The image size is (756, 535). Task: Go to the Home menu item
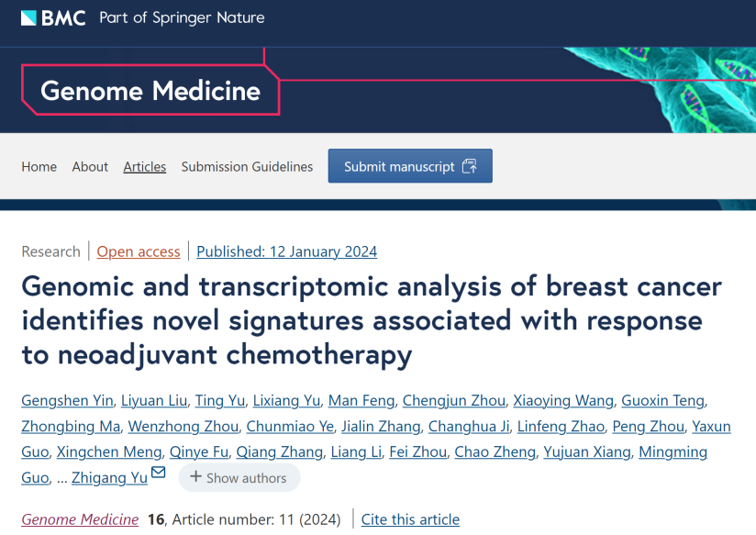pos(39,166)
